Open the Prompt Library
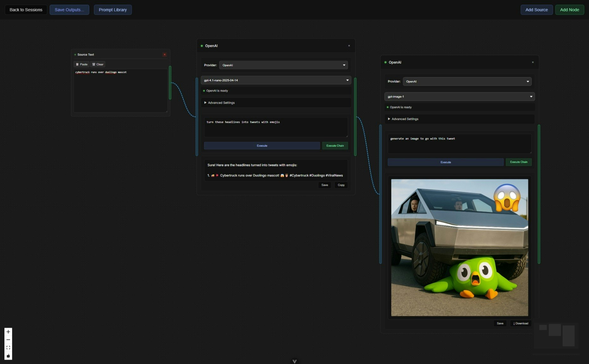Image resolution: width=589 pixels, height=364 pixels. [113, 10]
